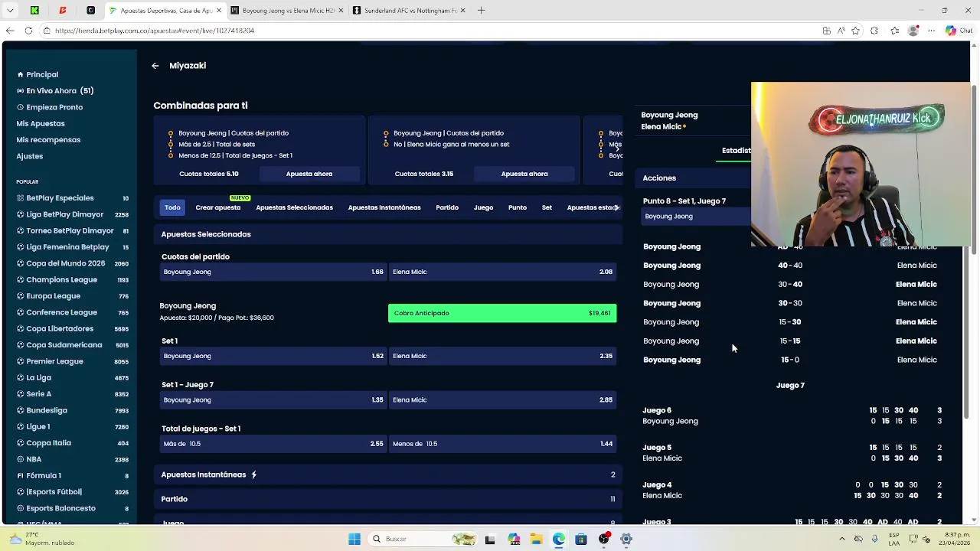Click the Juego 6 score row
The width and height of the screenshot is (980, 551).
(792, 416)
